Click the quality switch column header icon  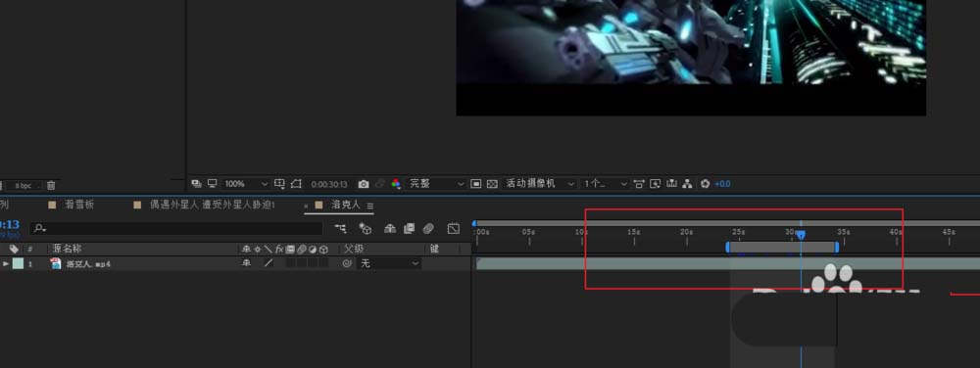point(269,249)
